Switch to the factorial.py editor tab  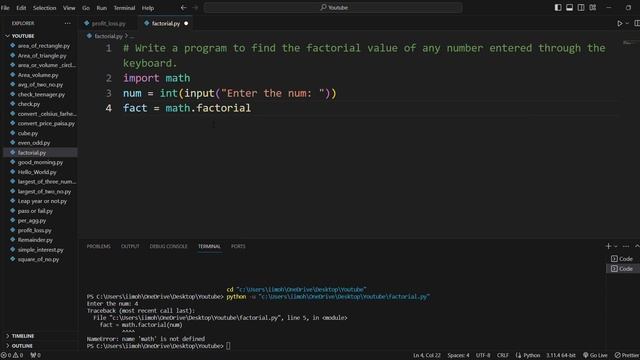pyautogui.click(x=166, y=24)
